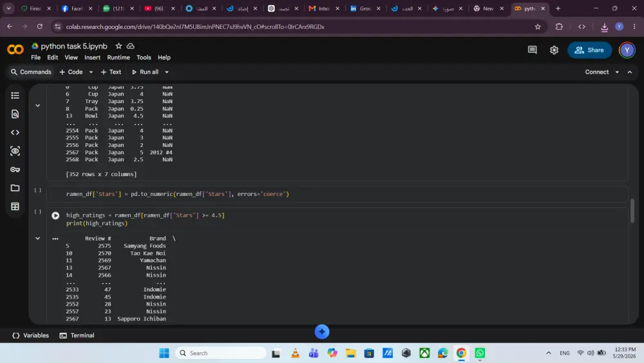
Task: Run the high_ratings code cell
Action: 55,215
